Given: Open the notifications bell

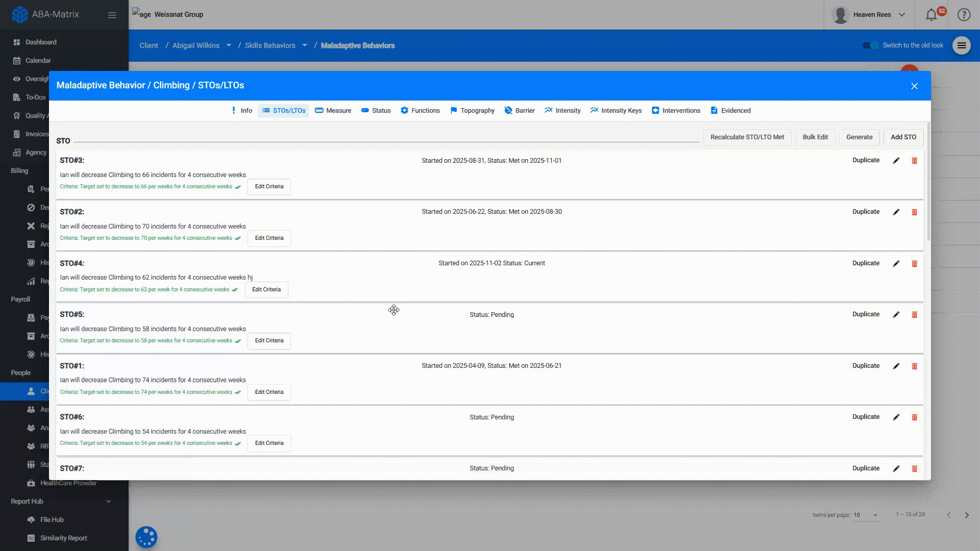Looking at the screenshot, I should click(x=932, y=15).
